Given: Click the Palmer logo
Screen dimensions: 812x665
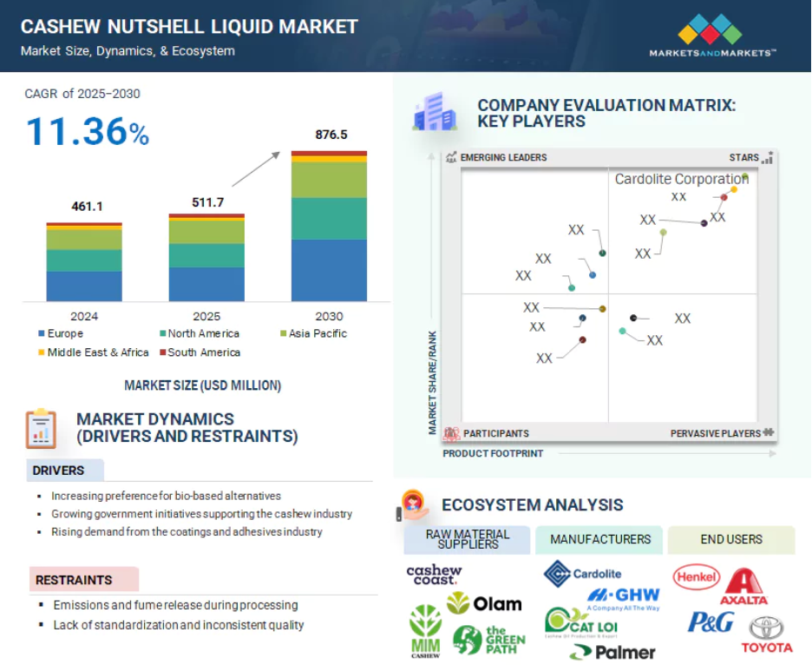Looking at the screenshot, I should pyautogui.click(x=612, y=652).
